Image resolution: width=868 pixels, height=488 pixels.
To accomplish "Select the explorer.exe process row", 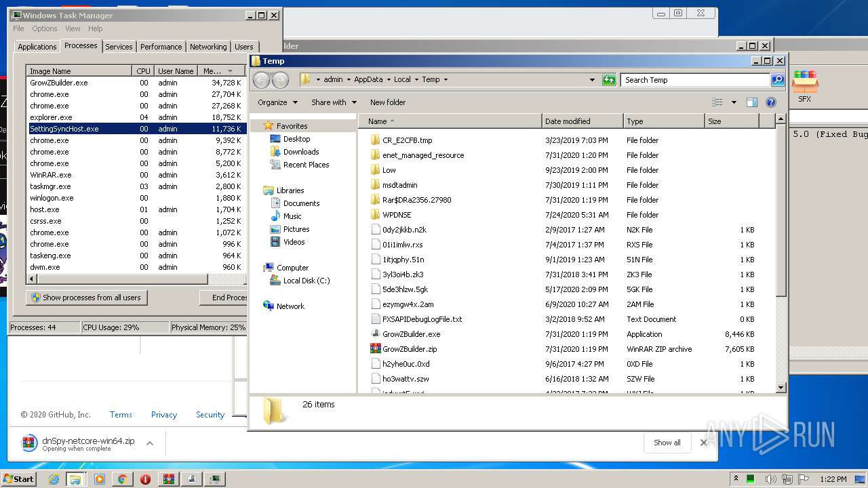I will click(x=135, y=117).
